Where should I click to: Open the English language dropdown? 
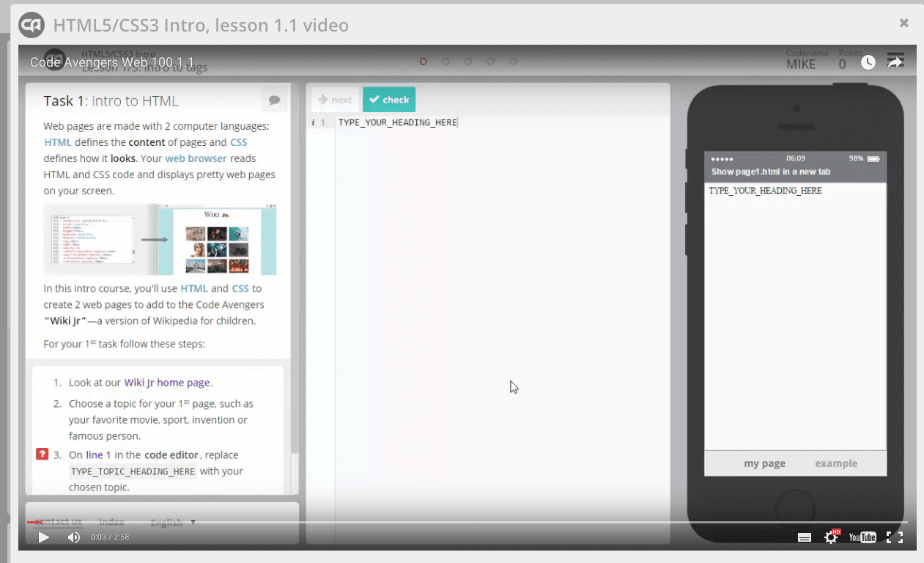pos(173,523)
